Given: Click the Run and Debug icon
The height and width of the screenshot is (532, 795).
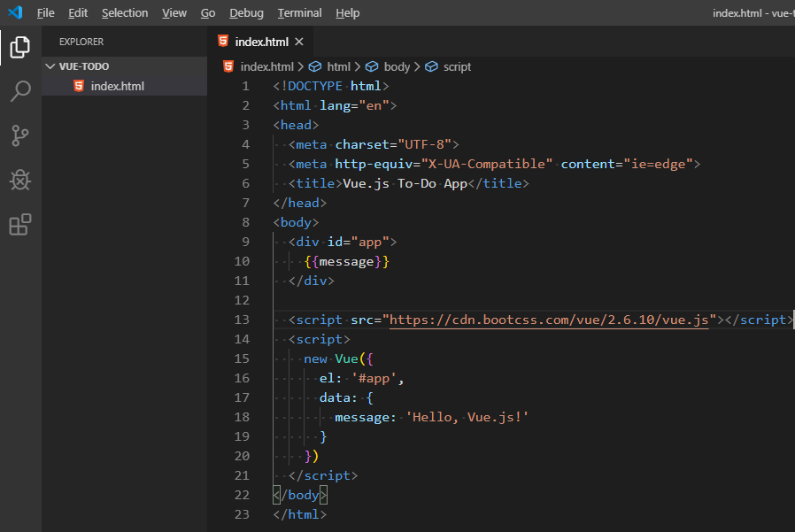Looking at the screenshot, I should pyautogui.click(x=19, y=180).
